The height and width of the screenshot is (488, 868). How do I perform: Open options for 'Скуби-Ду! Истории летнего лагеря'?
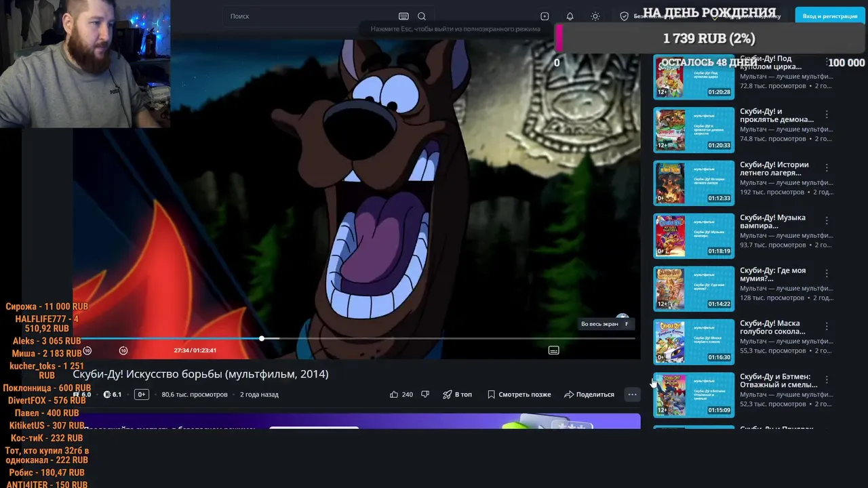[827, 167]
